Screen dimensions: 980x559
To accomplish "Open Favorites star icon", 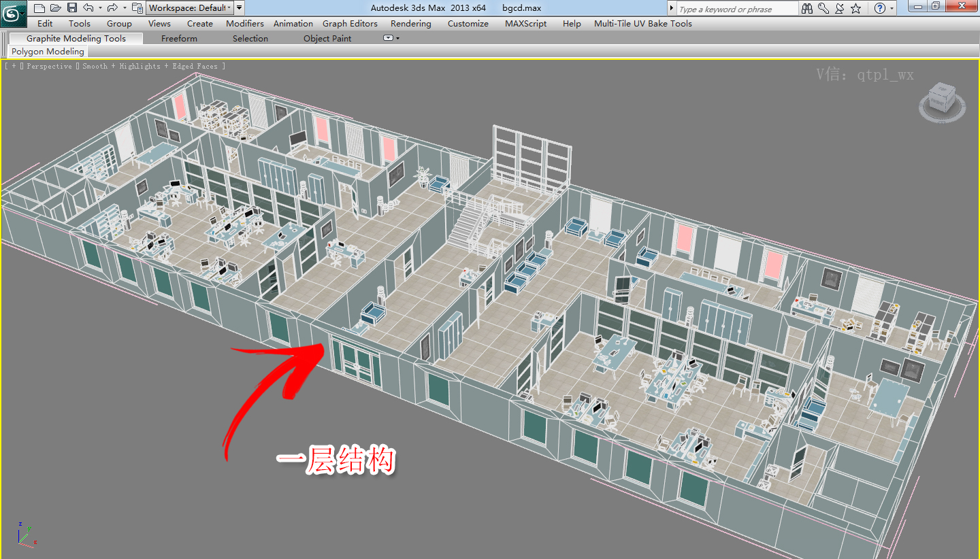I will point(856,8).
